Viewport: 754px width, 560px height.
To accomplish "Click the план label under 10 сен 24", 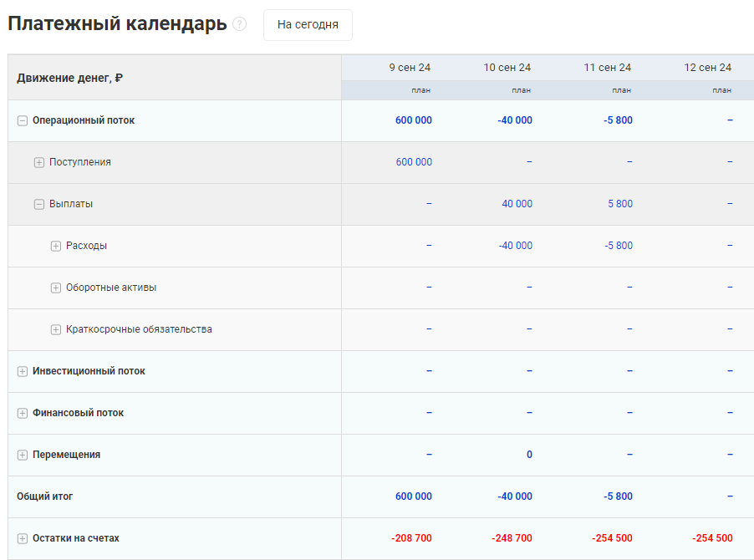I will coord(520,89).
